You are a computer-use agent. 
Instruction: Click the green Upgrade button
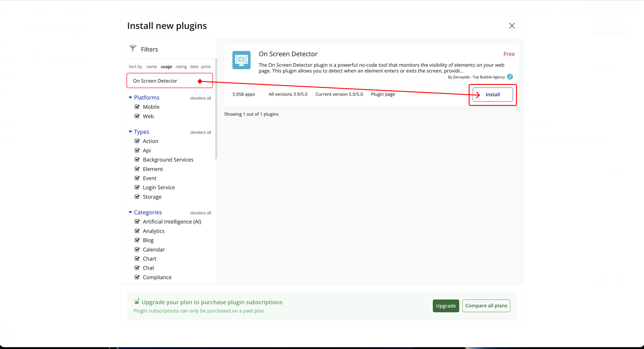446,306
